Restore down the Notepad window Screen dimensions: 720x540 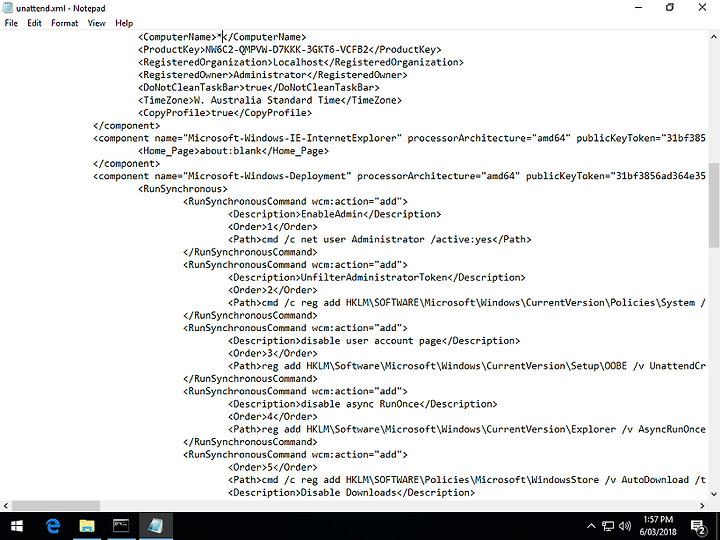670,8
